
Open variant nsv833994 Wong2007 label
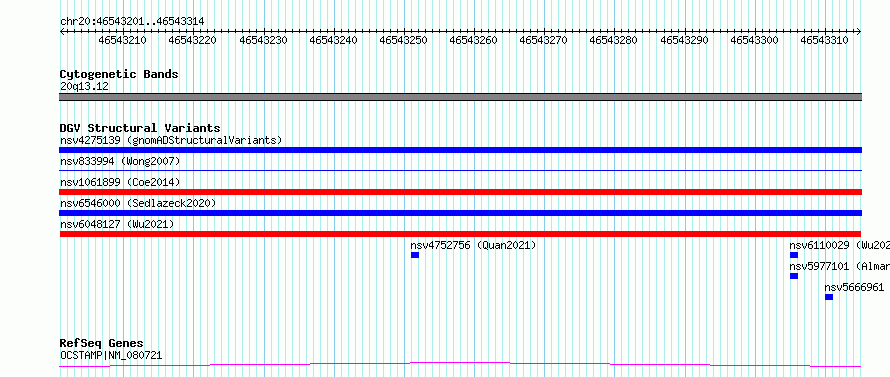point(120,161)
